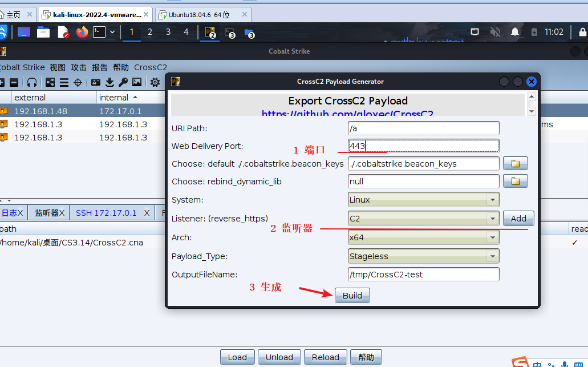
Task: Sort by the internal column header
Action: pos(131,98)
